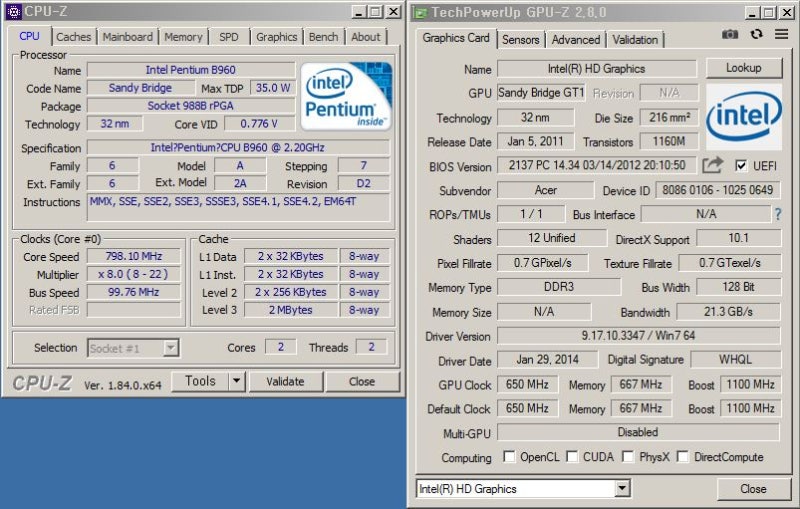Switch to the Mainboard tab
This screenshot has height=509, width=800.
tap(128, 37)
